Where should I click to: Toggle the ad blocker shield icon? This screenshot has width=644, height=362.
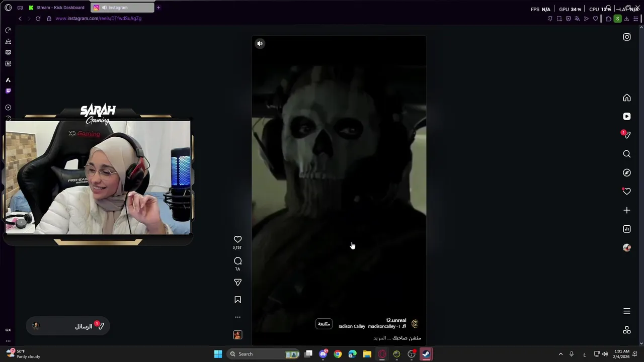568,19
